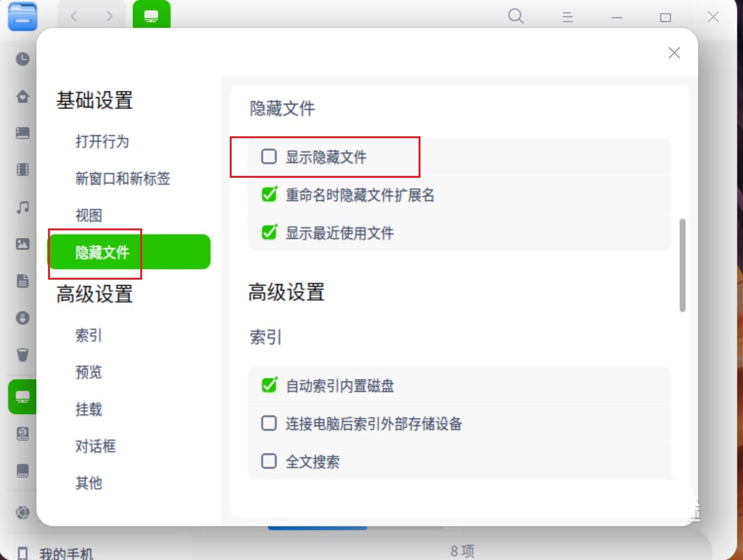Uncheck 显示最近使用文件
Screen dimensions: 743x560
(x=269, y=232)
